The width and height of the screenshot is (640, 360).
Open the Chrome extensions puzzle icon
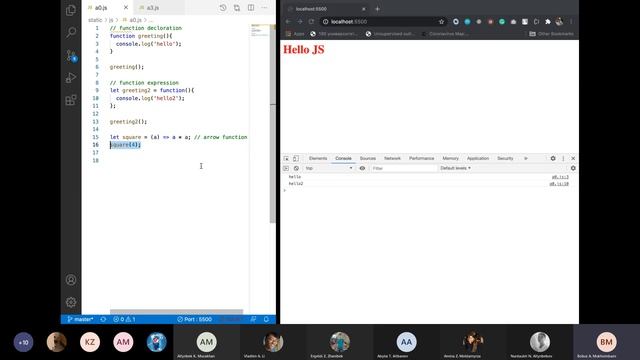point(548,22)
